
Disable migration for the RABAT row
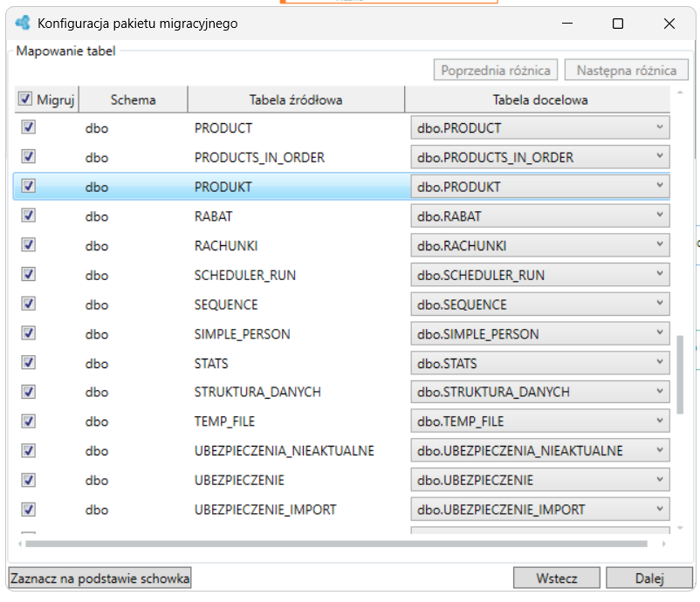[29, 215]
